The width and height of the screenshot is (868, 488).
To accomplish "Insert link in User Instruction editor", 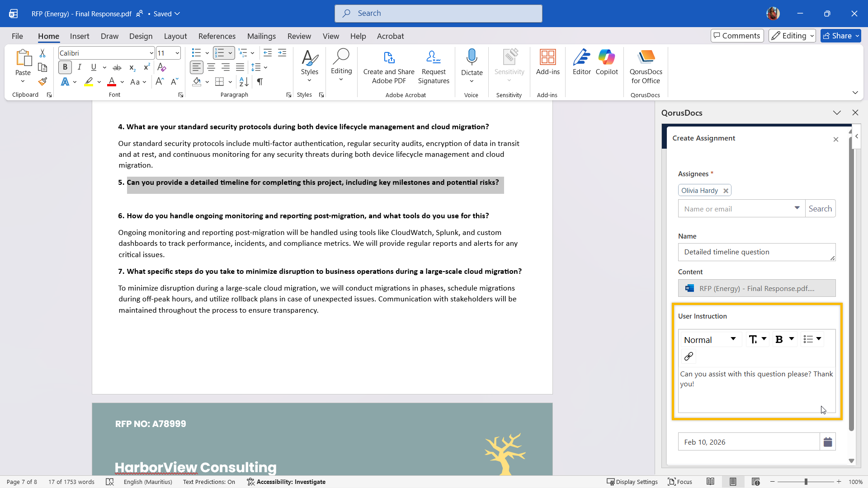I will click(x=689, y=357).
